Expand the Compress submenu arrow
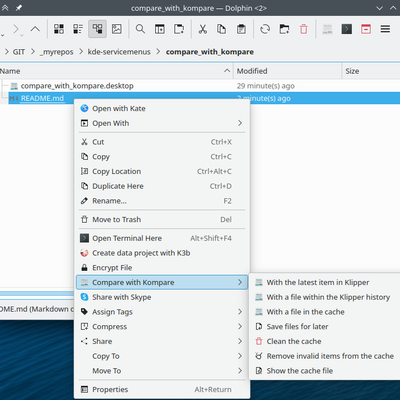The width and height of the screenshot is (400, 400). coord(240,326)
